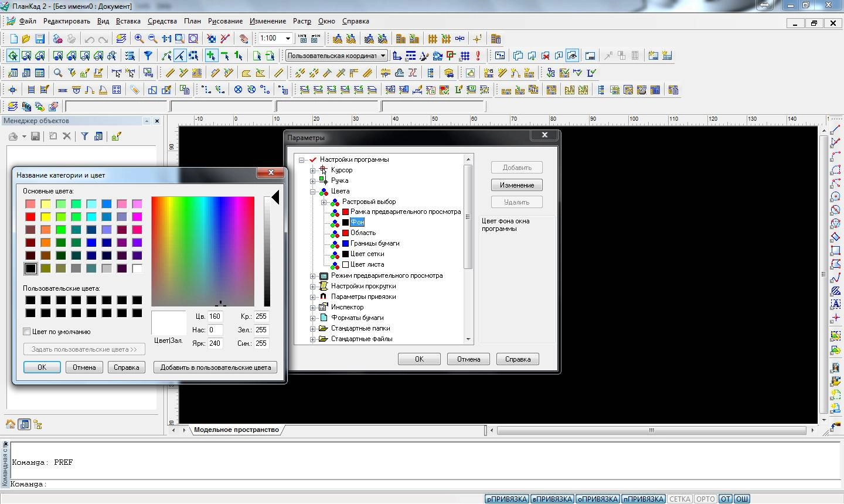Switch to Модельное пространство tab
Screen dimensions: 844x504
(x=236, y=430)
